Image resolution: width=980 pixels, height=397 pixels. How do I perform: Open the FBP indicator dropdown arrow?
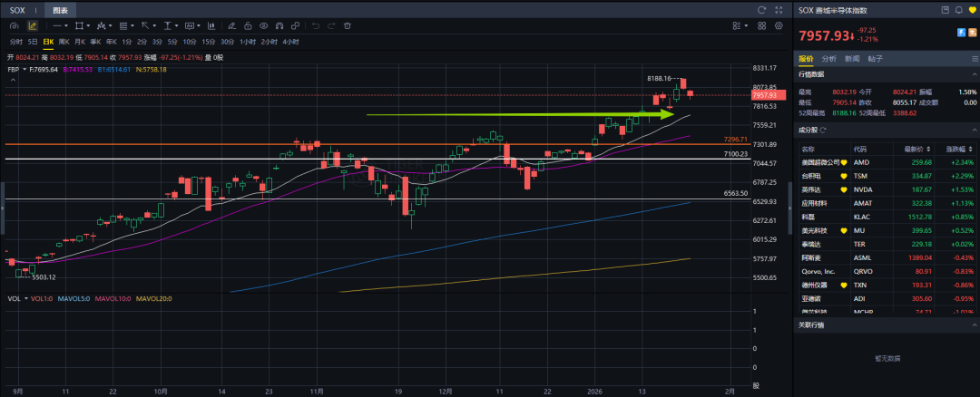tap(24, 69)
